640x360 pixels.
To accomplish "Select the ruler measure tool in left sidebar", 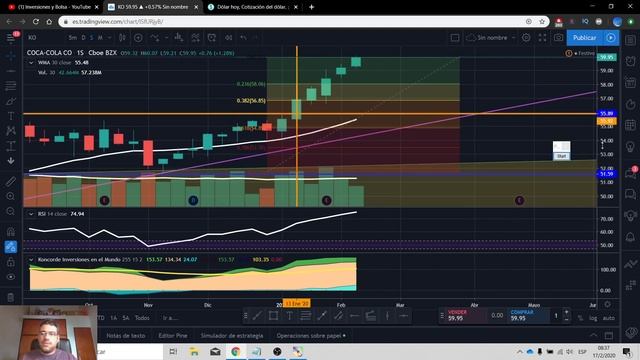I will point(11,181).
